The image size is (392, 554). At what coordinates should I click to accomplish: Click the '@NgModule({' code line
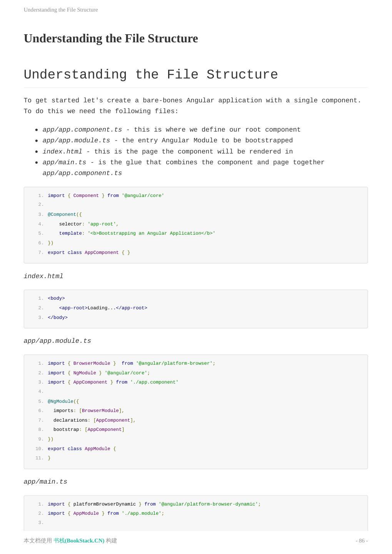coord(63,401)
